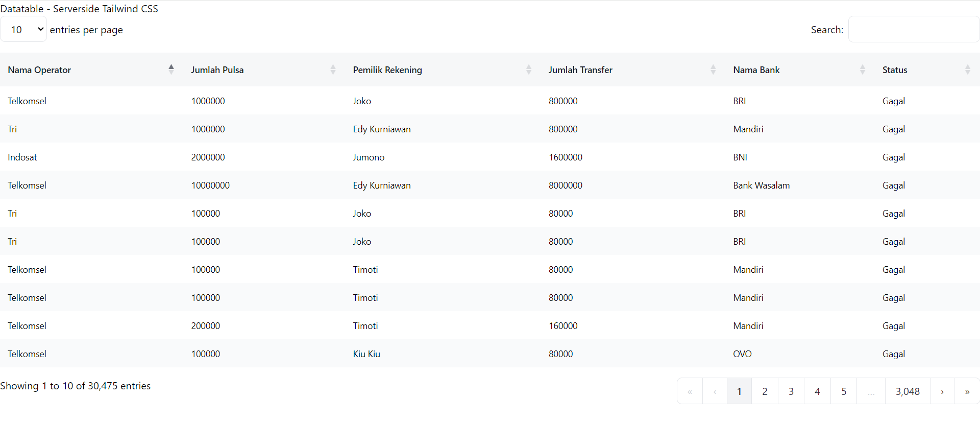Go to next page single chevron
980x421 pixels.
pyautogui.click(x=942, y=391)
